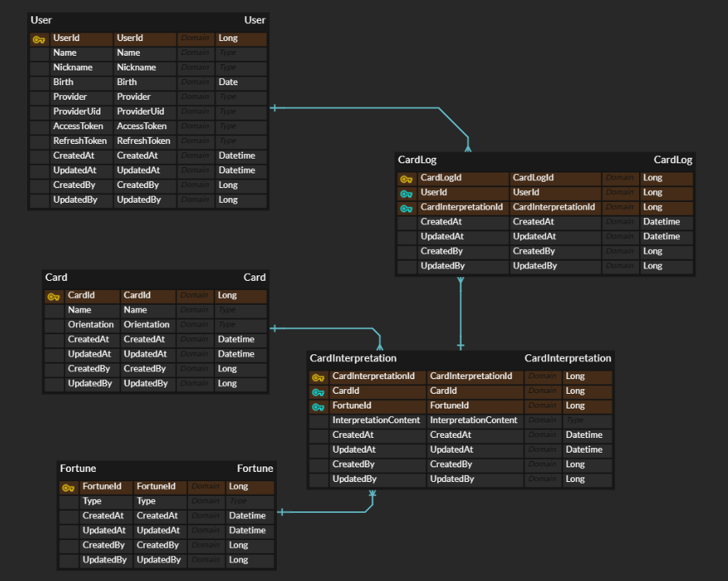Click the UpdatedBy logical name in CardLog table
The width and height of the screenshot is (728, 581).
(x=463, y=266)
